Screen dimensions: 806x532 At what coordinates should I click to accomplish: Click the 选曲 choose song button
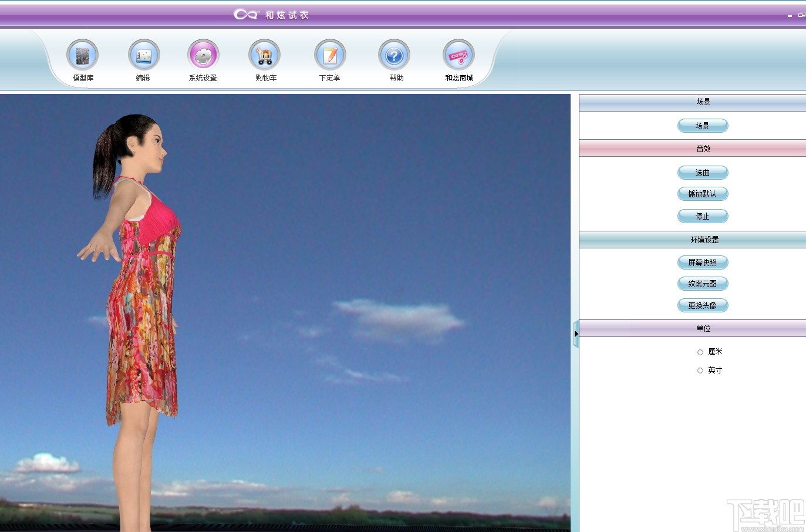pos(703,173)
